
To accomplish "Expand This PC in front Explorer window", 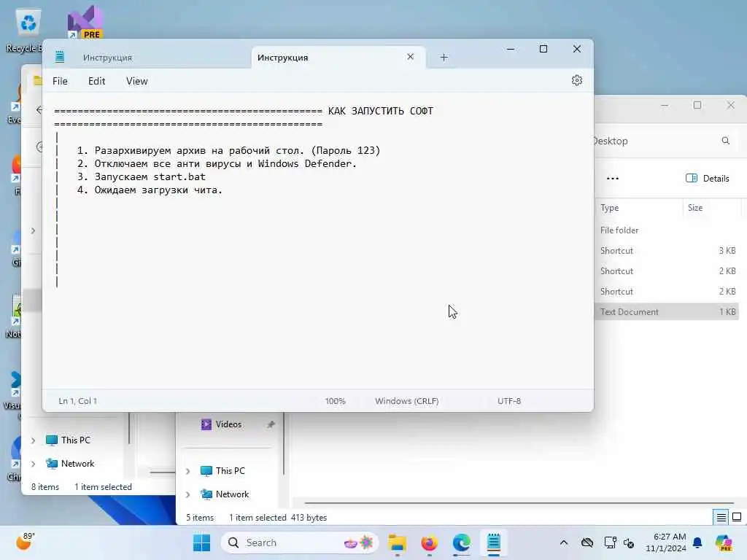I will (187, 471).
